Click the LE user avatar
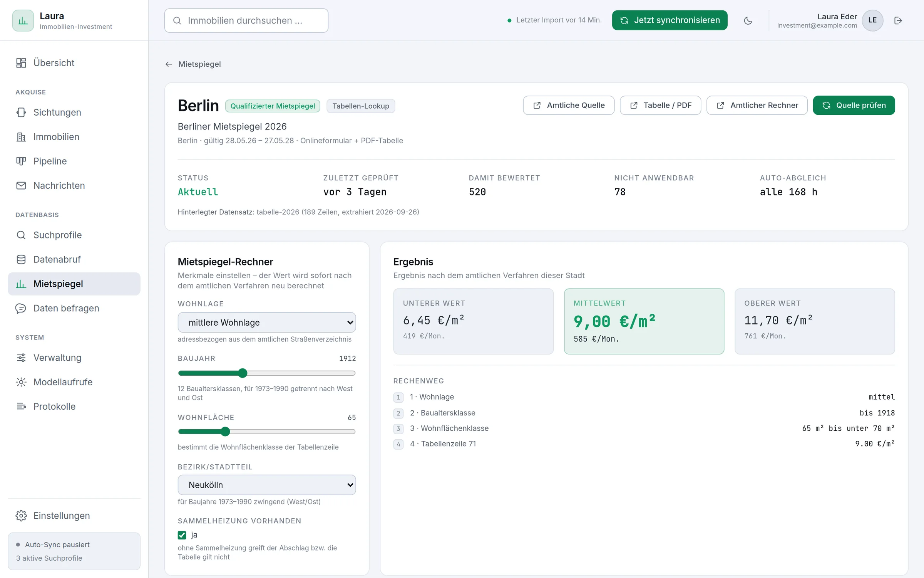This screenshot has width=924, height=578. coord(872,20)
